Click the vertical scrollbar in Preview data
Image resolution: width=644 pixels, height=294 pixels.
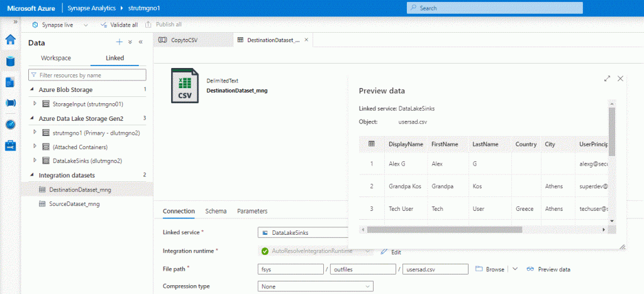click(611, 131)
